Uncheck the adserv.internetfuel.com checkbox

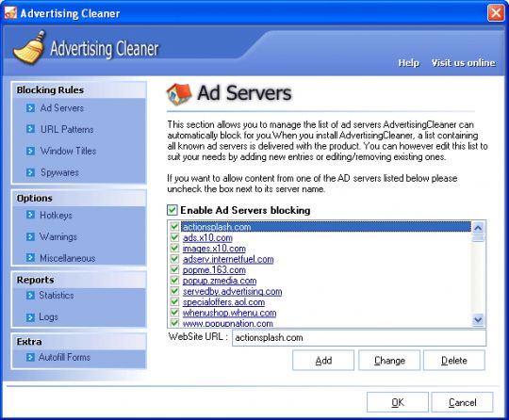point(174,259)
